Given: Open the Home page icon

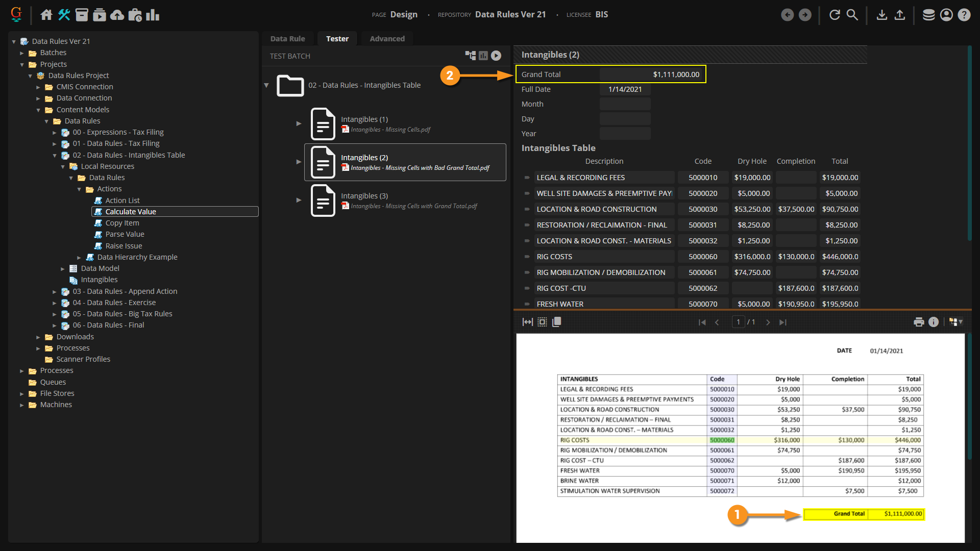Looking at the screenshot, I should pos(46,15).
